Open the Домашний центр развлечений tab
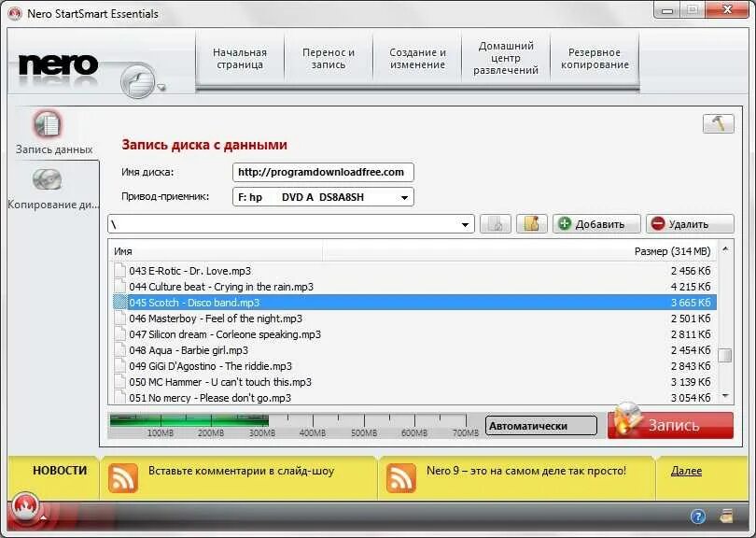 (506, 59)
